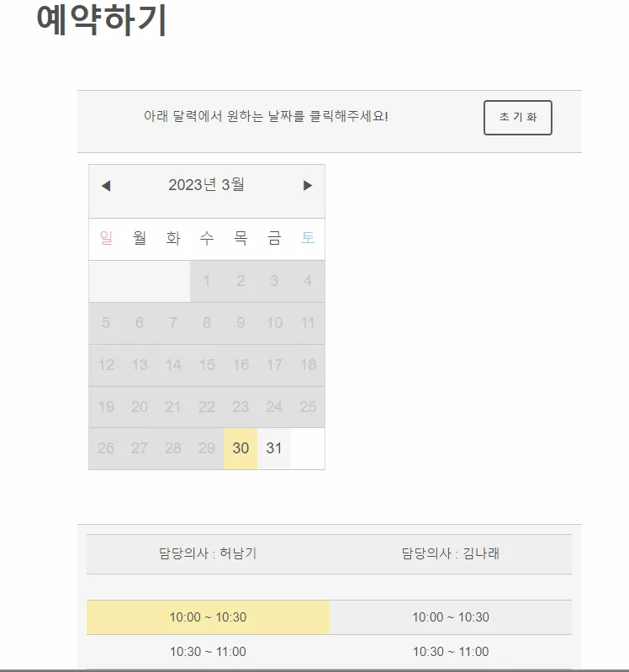Choose 10:00 ~ 10:30 slot for 김나래
Screen dimensions: 629x672
pyautogui.click(x=451, y=617)
